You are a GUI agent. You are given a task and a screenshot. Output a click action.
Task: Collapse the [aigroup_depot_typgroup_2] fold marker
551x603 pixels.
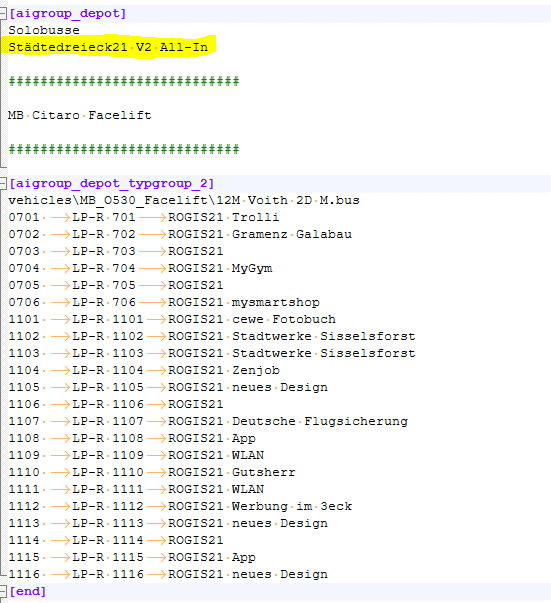click(3, 183)
